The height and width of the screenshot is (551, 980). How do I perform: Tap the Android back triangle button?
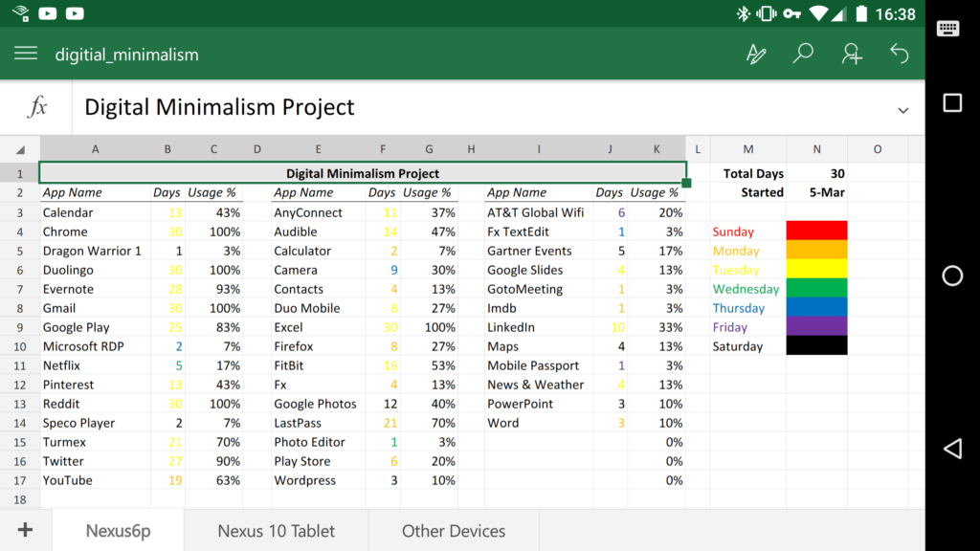coord(952,449)
